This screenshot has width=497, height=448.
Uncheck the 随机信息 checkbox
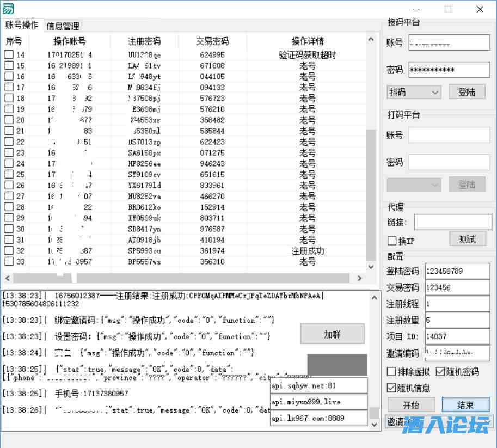[391, 388]
